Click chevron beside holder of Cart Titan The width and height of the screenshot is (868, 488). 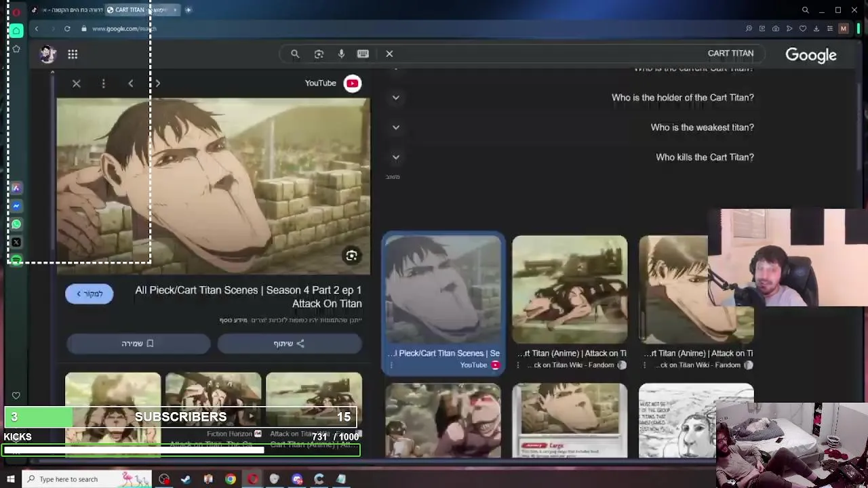point(395,98)
